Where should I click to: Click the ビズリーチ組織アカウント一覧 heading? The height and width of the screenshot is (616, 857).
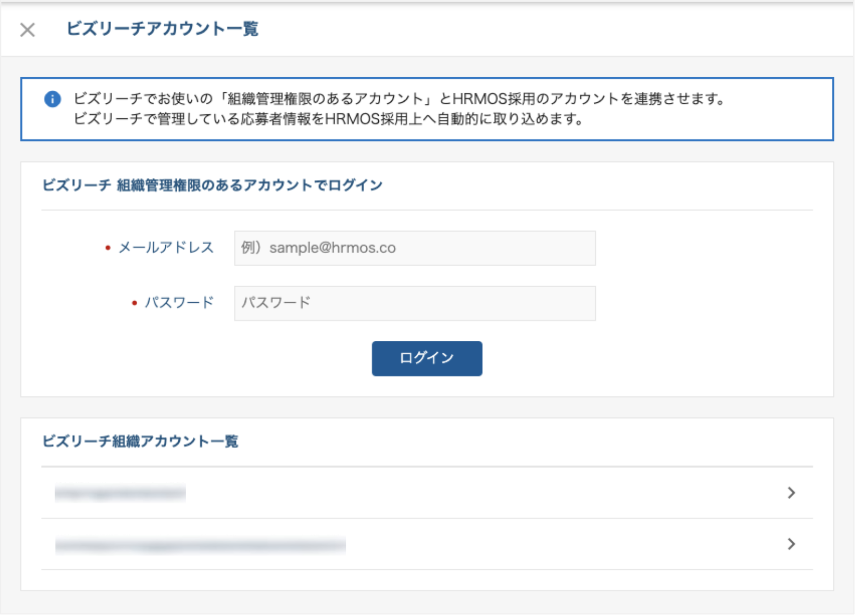pos(141,441)
